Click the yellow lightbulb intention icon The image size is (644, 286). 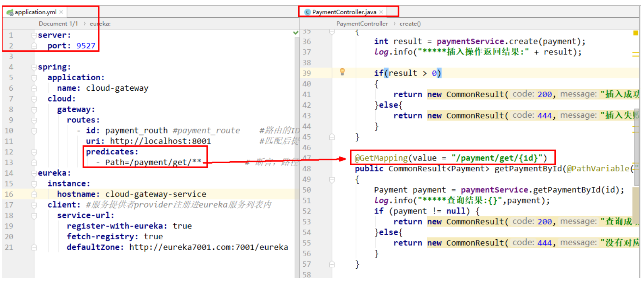coord(342,72)
